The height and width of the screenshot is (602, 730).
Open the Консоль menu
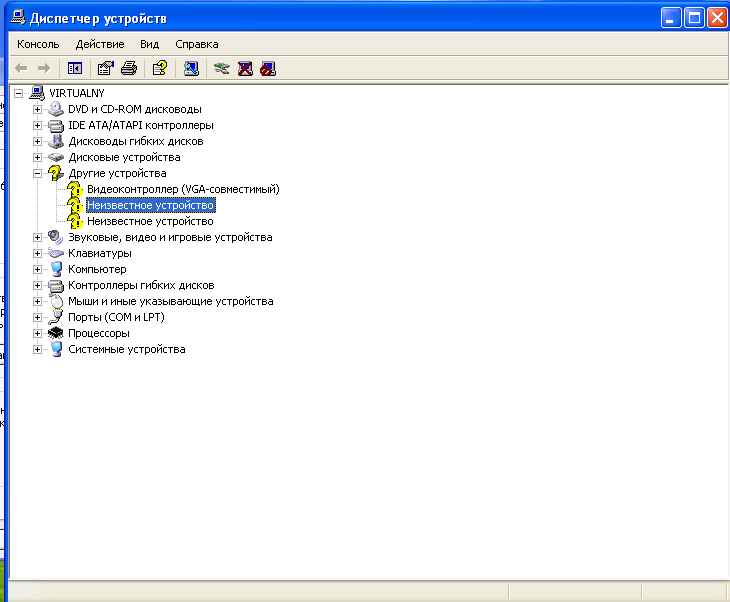pos(38,44)
